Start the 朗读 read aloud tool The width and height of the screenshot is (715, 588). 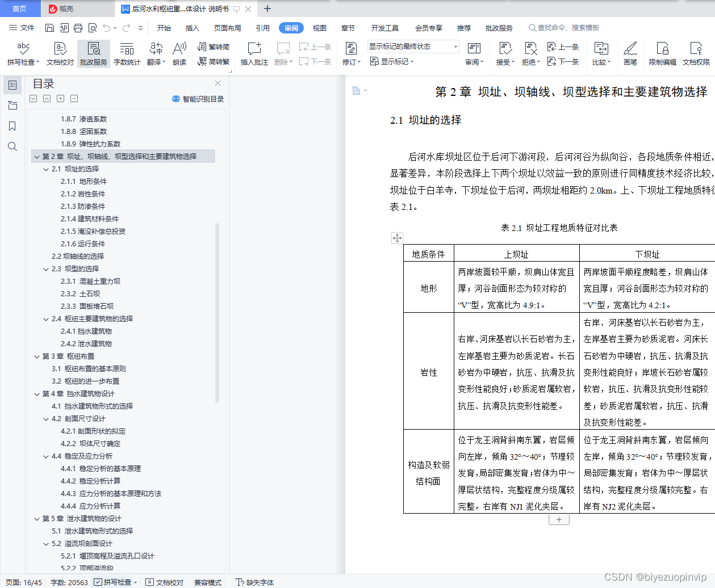(179, 54)
